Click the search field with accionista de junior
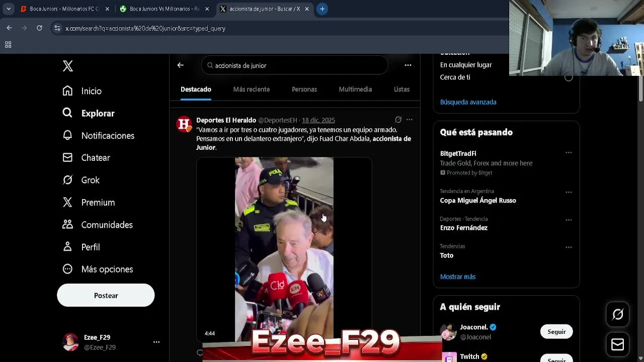The image size is (644, 362). 295,65
